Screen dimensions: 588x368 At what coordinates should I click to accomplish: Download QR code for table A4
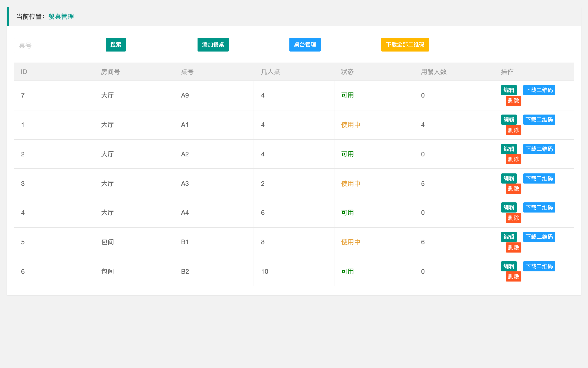539,207
